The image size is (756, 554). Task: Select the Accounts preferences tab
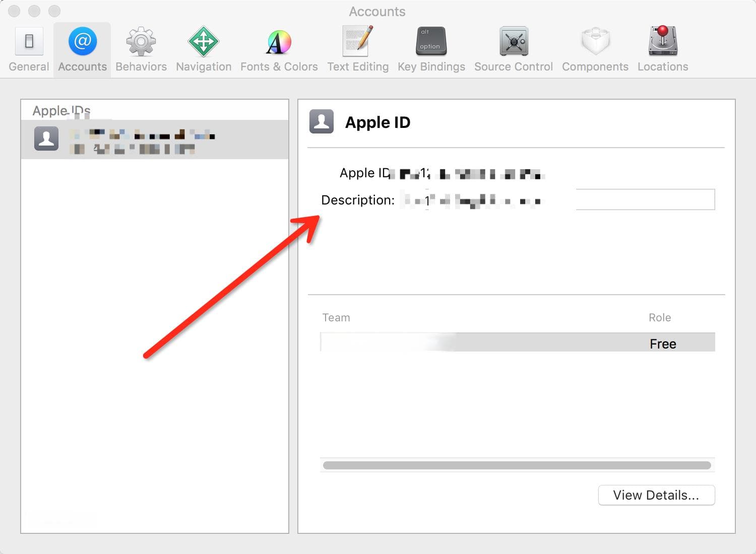82,49
